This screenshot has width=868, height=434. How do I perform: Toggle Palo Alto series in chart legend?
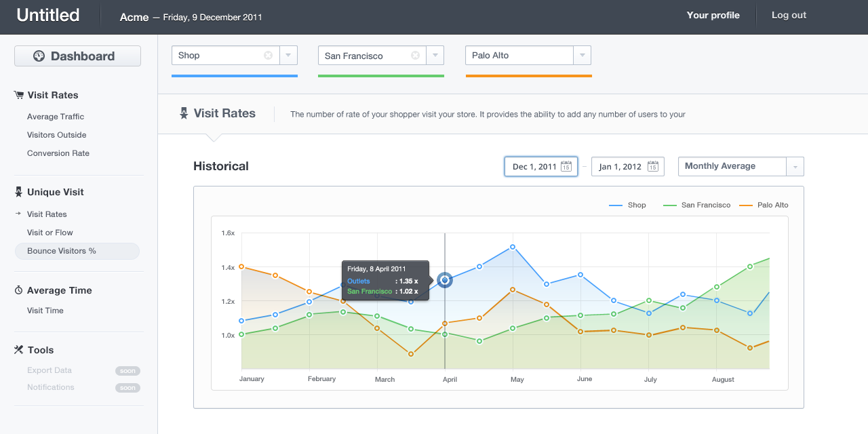coord(764,205)
